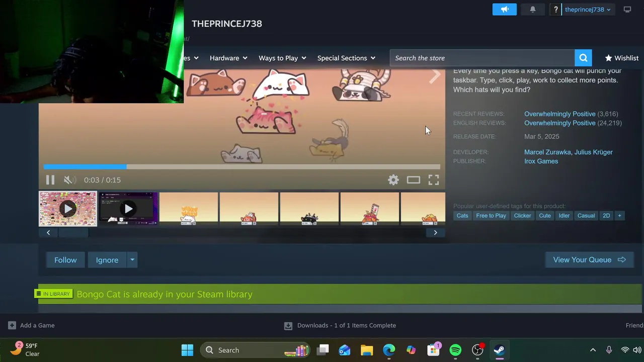The width and height of the screenshot is (644, 362).
Task: Show hidden tray icons chevron
Action: [x=593, y=350]
